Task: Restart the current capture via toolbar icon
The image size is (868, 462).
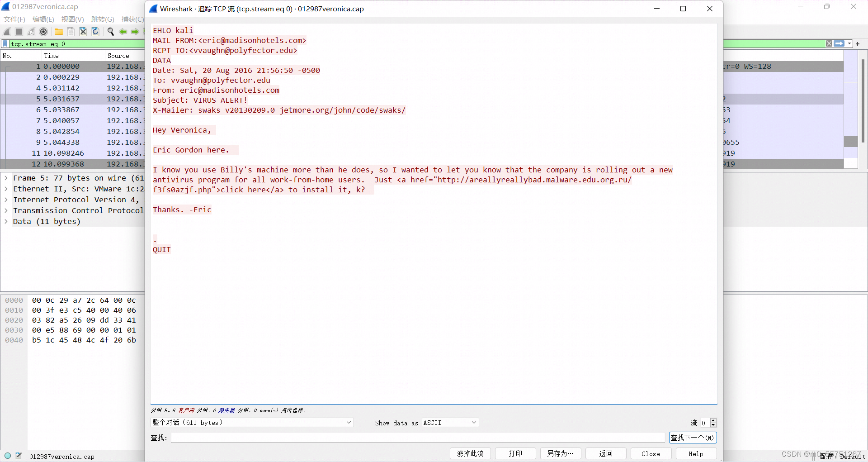Action: [31, 32]
